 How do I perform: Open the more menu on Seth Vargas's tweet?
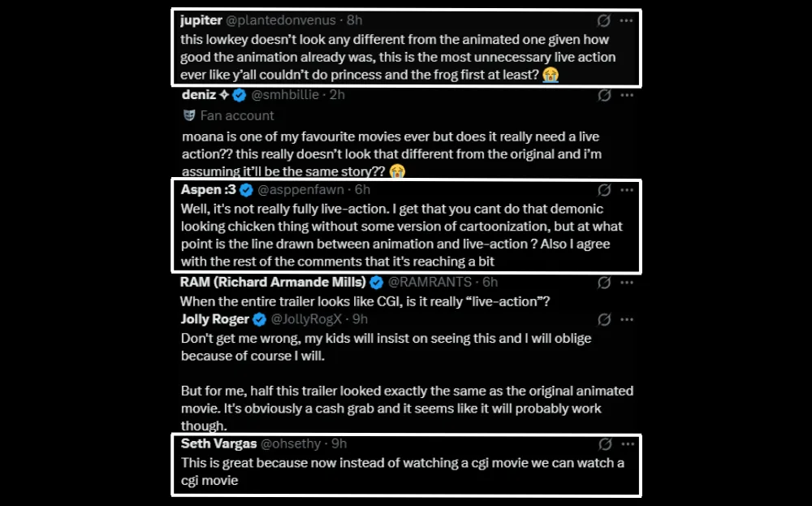coord(626,444)
